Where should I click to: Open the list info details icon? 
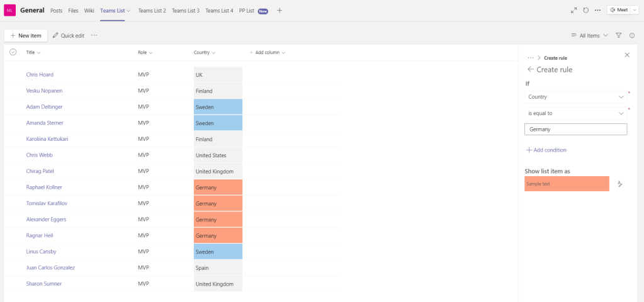(632, 36)
